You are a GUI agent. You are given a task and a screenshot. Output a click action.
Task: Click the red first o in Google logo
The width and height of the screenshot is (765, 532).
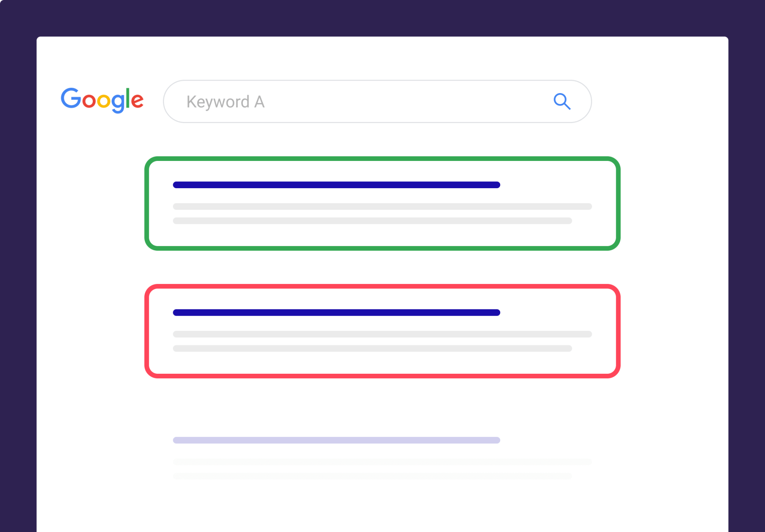pos(89,101)
